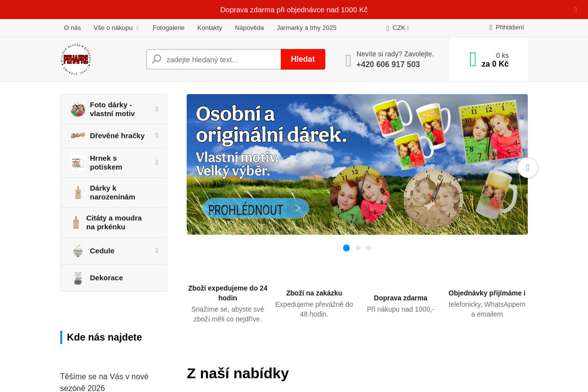The width and height of the screenshot is (588, 392).
Task: Click the Dekorace category icon
Action: pyautogui.click(x=77, y=278)
